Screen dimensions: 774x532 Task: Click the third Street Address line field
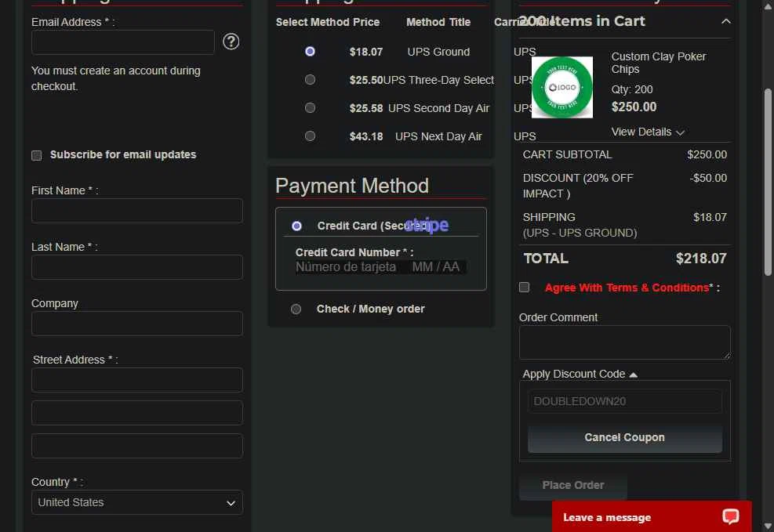coord(136,446)
